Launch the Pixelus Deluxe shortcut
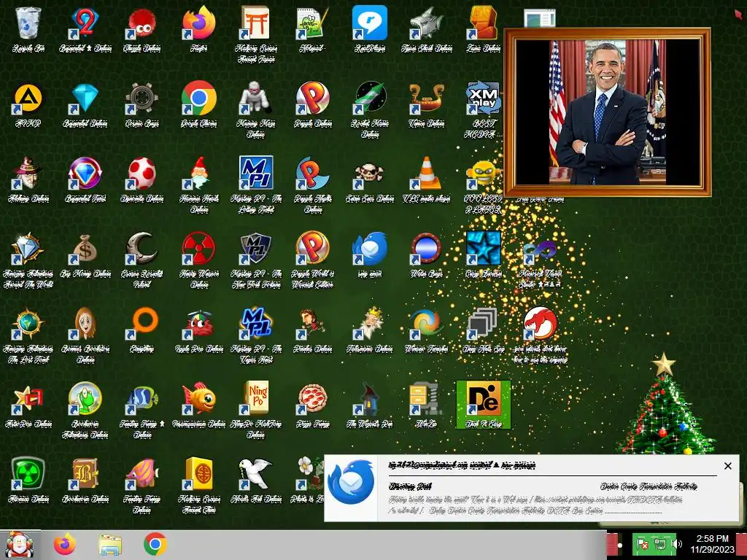Image resolution: width=747 pixels, height=560 pixels. (312, 324)
